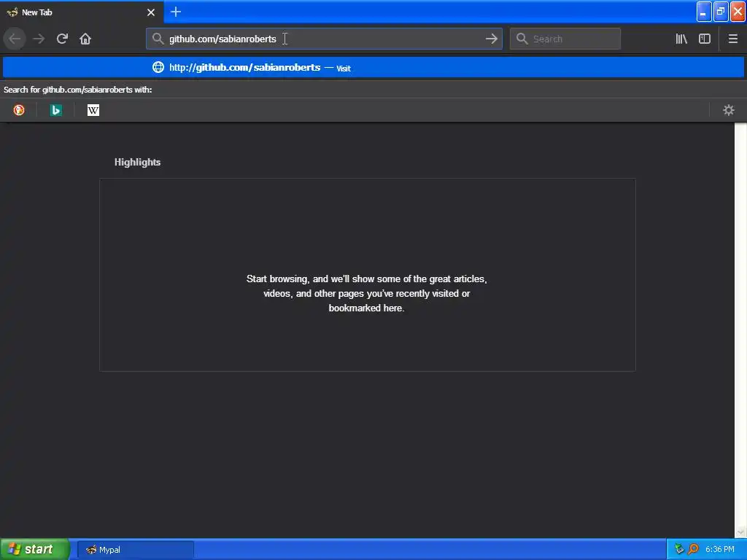Open the Windows start menu

point(35,549)
